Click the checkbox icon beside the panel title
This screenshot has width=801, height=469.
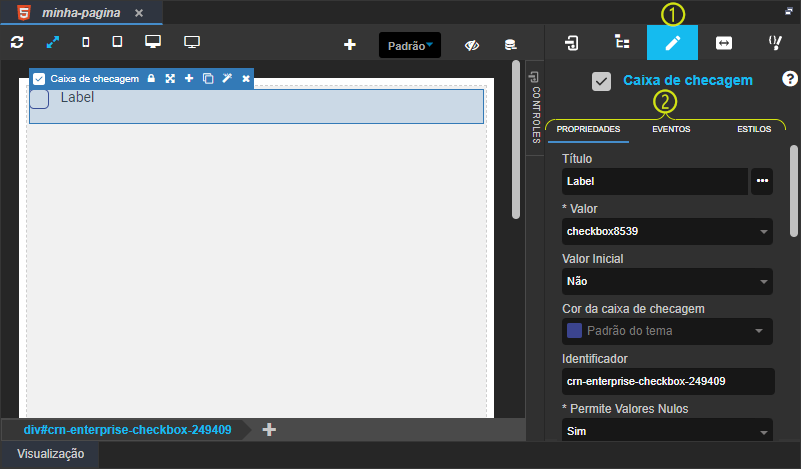pos(601,81)
